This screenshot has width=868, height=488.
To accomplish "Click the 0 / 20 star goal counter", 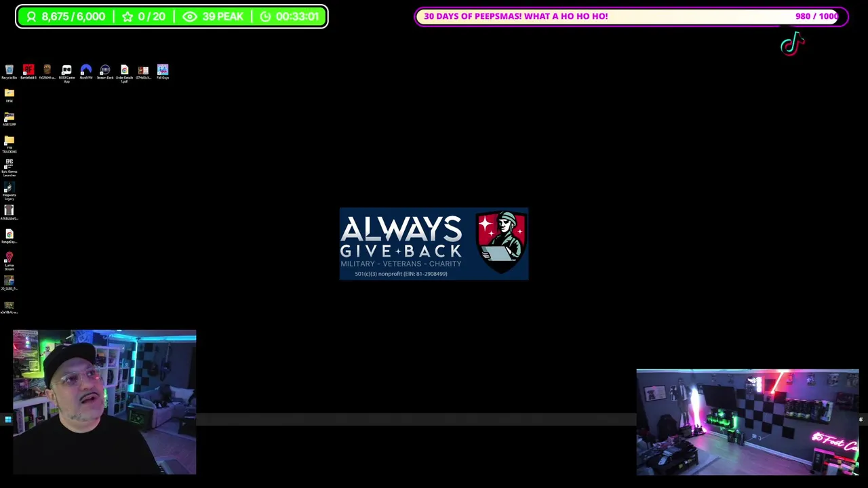I will (143, 16).
